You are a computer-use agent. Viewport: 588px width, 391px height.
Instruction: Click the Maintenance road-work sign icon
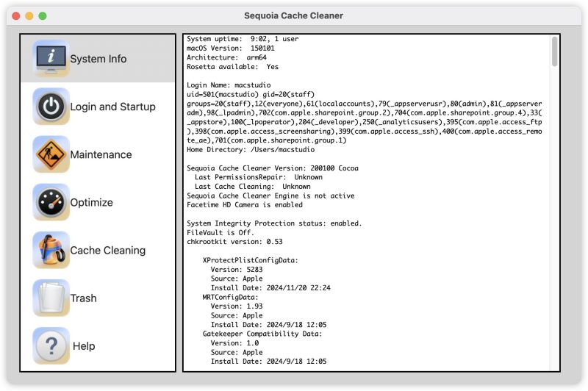[x=51, y=154]
